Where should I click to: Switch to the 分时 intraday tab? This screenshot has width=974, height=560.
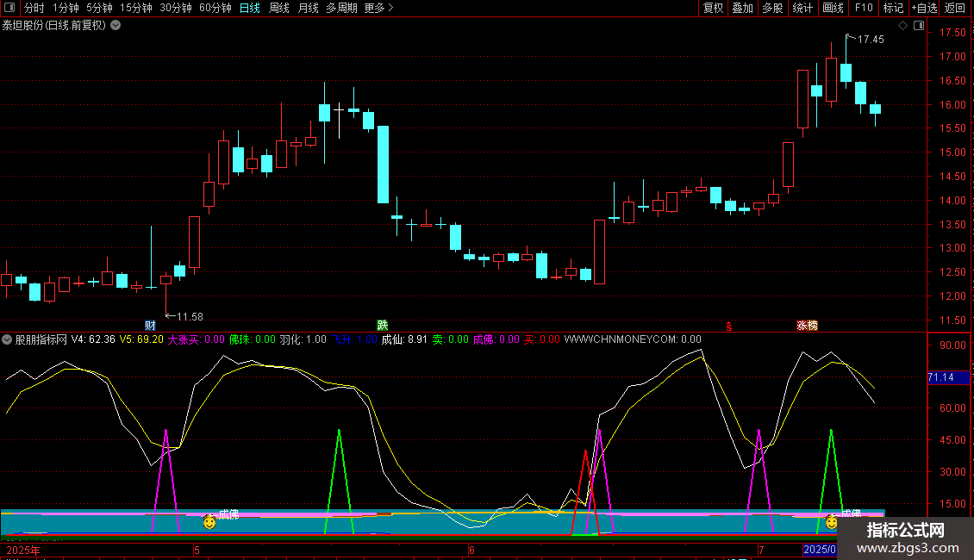[x=34, y=9]
